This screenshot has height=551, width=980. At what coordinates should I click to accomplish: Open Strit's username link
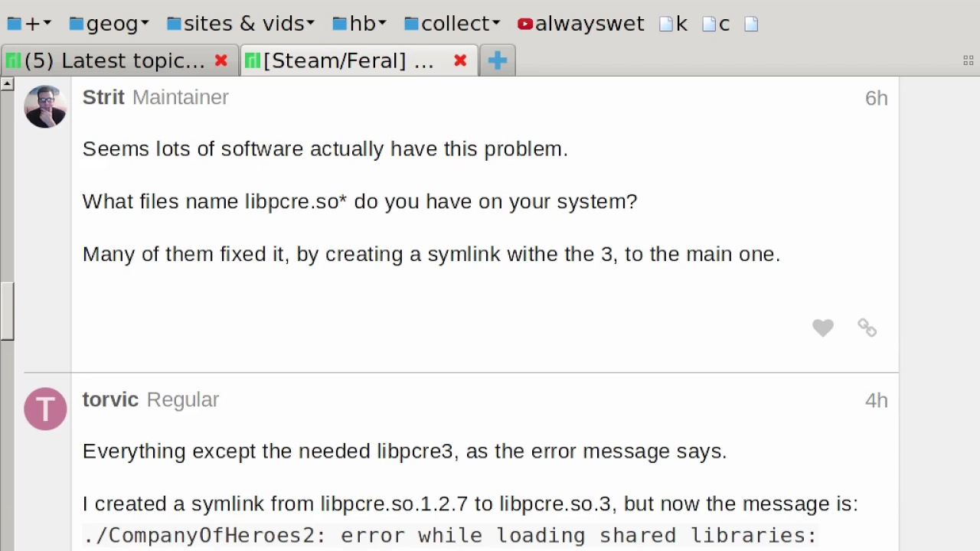103,97
